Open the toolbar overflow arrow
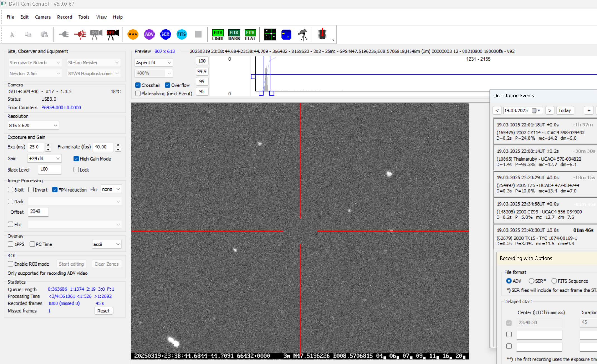 pos(333,40)
